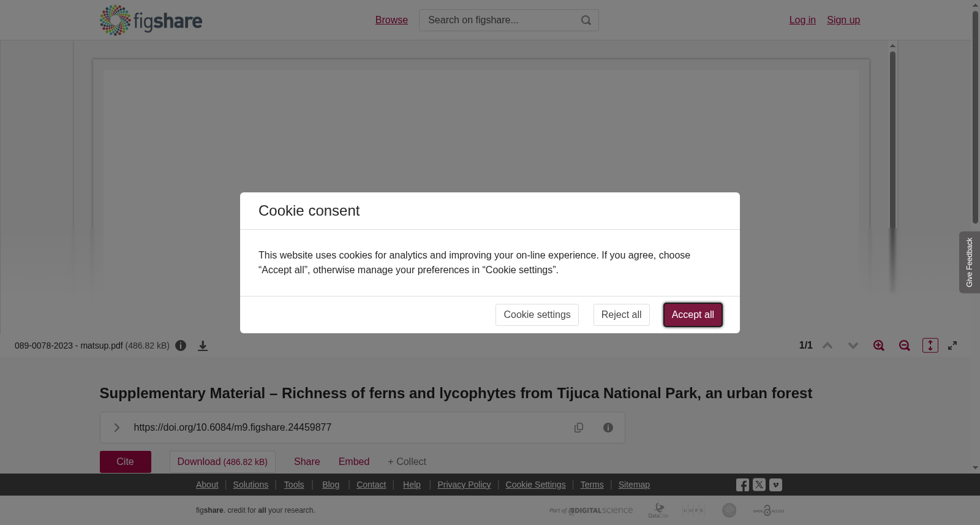
Task: Open the Digital Science logo link
Action: 591,510
